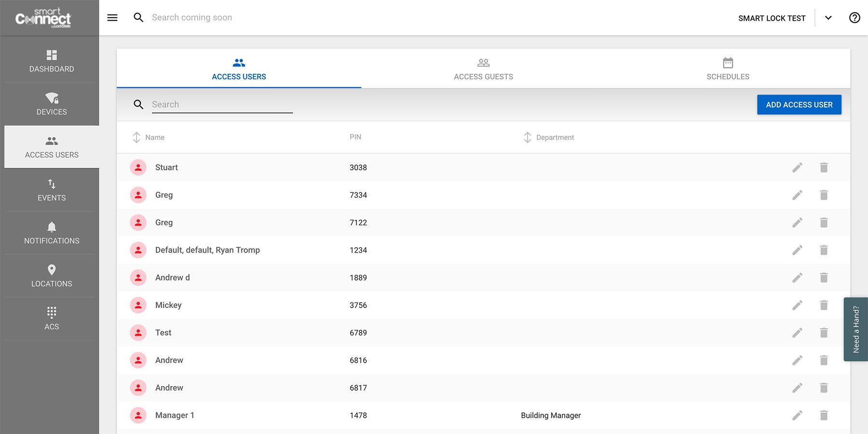
Task: Click the name 'Mickey'
Action: coord(168,305)
